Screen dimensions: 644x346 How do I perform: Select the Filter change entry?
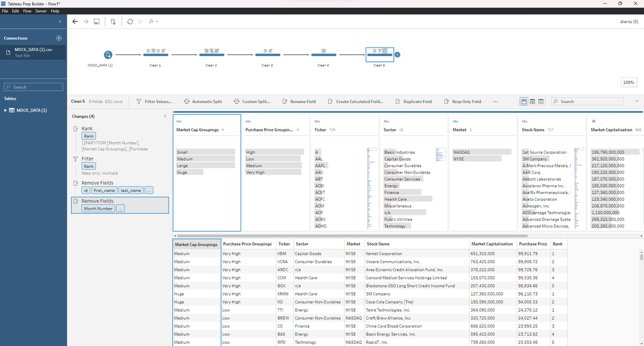[x=119, y=166]
